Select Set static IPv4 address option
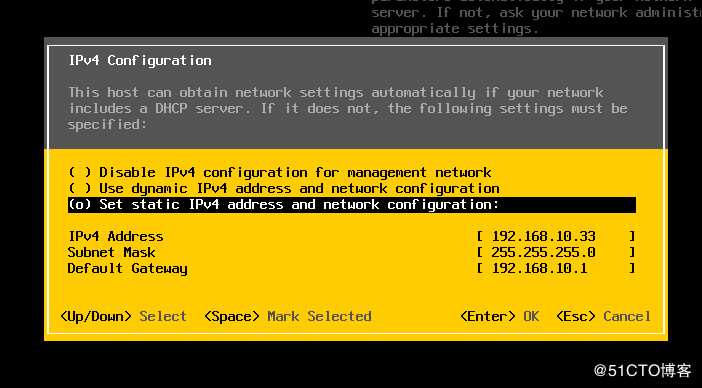702x388 pixels. (351, 205)
